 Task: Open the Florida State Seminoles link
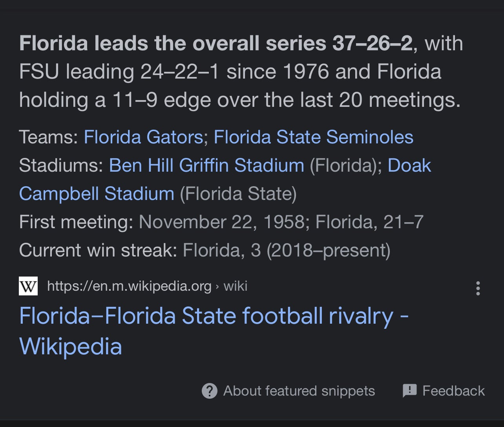pos(313,137)
